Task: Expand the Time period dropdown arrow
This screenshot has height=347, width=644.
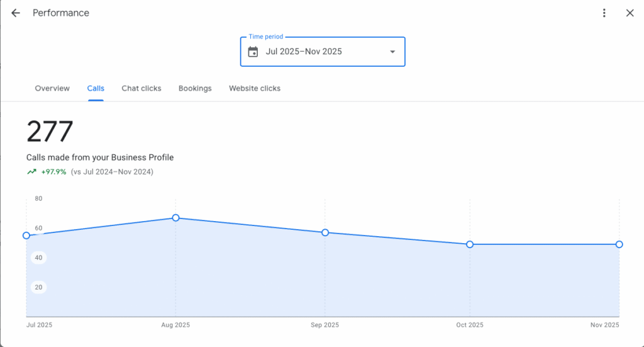Action: pos(392,52)
